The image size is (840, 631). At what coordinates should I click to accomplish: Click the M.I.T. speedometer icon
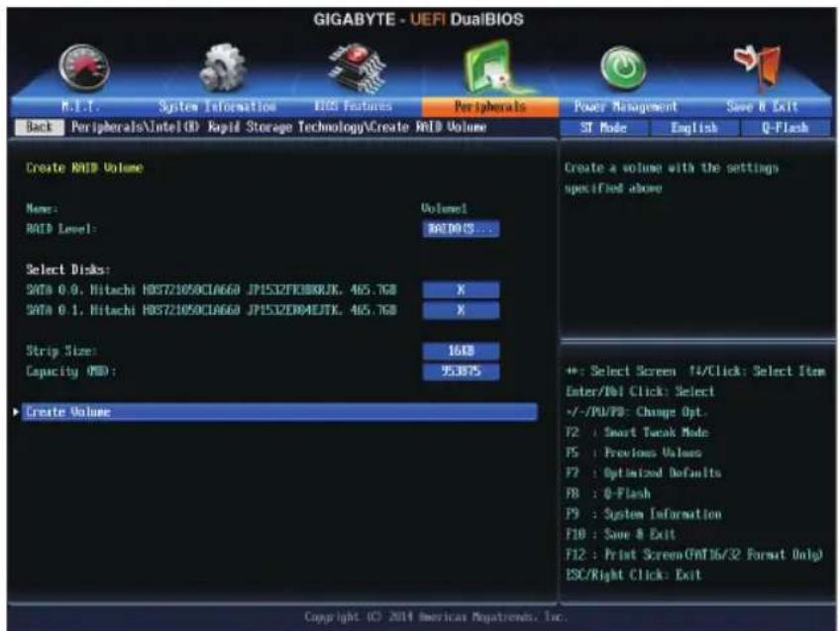[x=84, y=68]
